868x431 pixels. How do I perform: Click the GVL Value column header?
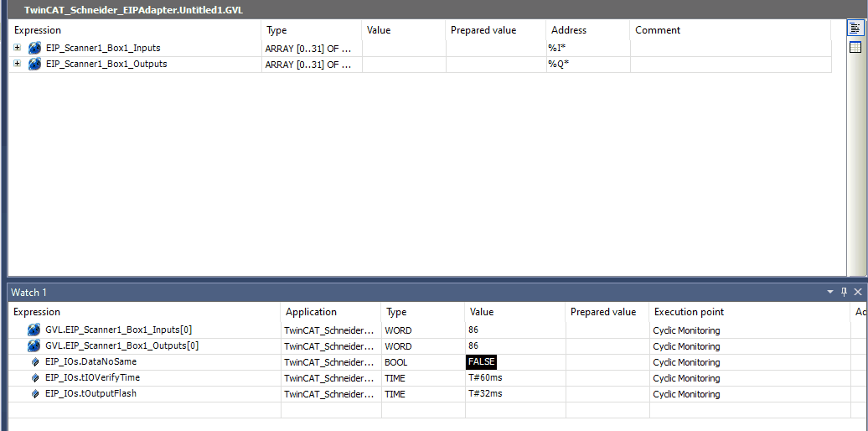coord(404,30)
